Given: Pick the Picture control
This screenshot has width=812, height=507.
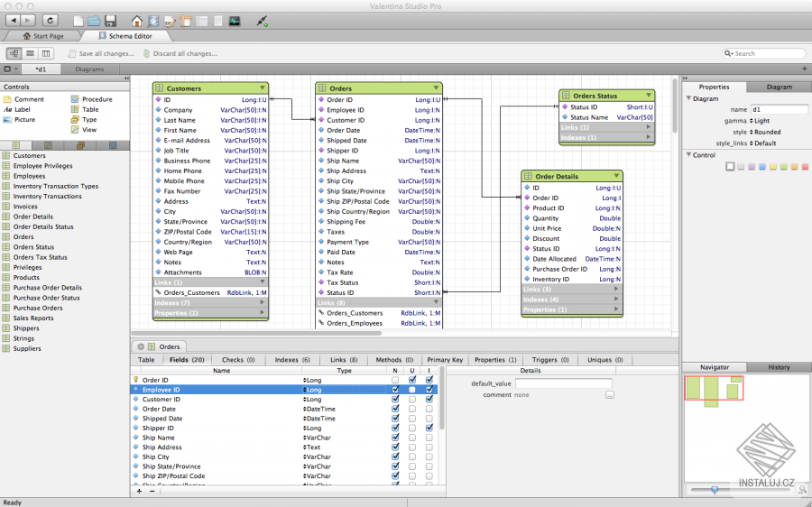Looking at the screenshot, I should tap(19, 120).
